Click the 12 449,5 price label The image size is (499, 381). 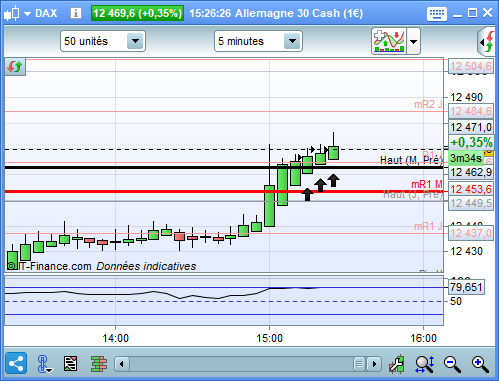471,203
